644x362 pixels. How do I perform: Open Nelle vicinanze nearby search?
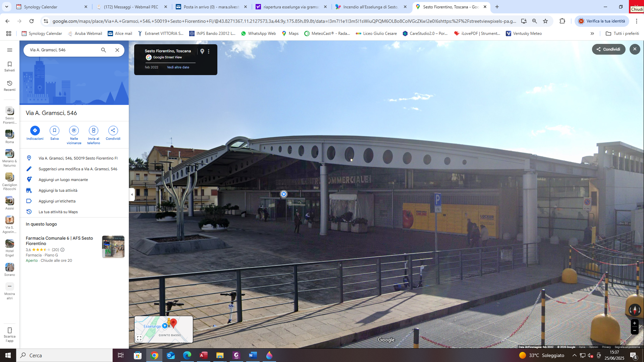pos(74,130)
